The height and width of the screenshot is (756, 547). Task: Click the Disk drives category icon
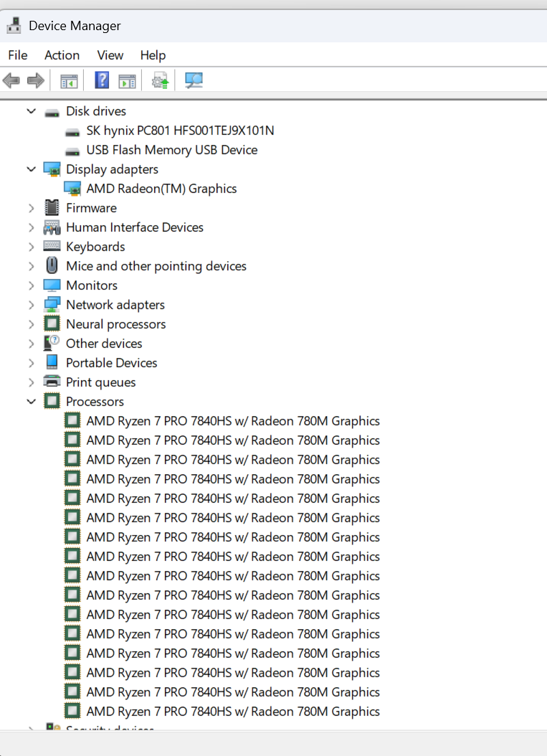(x=52, y=113)
